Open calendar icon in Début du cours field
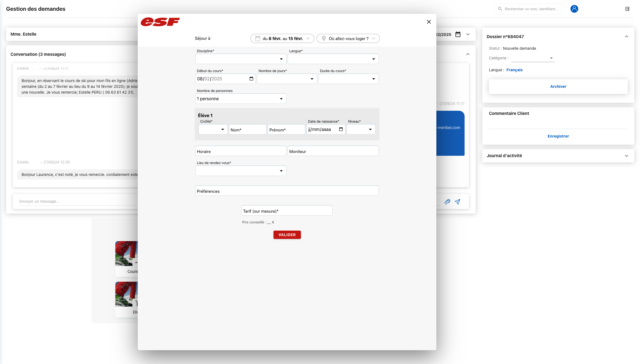This screenshot has height=364, width=641. (251, 79)
